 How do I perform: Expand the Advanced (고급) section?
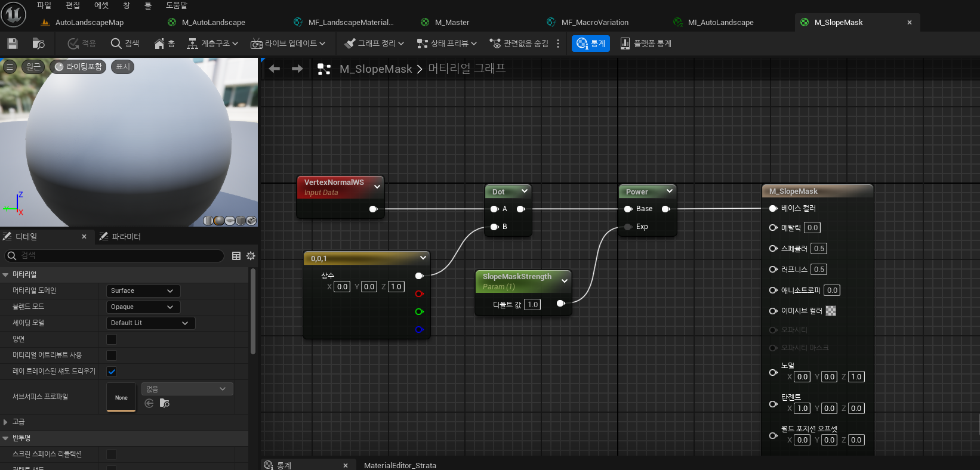tap(5, 422)
